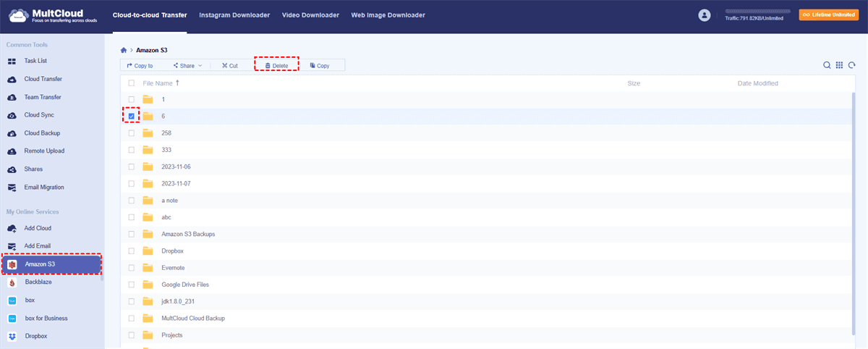Open the Google Drive Files folder
This screenshot has height=349, width=868.
click(185, 285)
